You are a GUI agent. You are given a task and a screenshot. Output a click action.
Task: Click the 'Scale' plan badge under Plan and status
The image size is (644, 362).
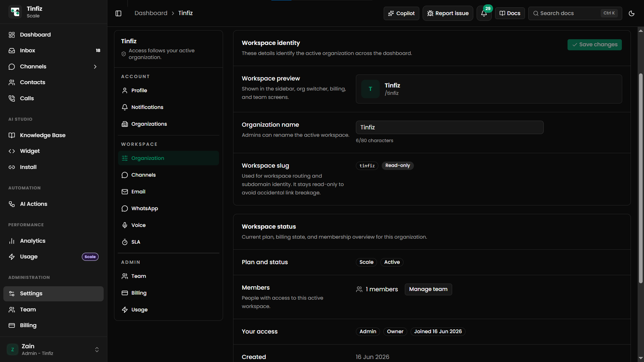tap(366, 262)
